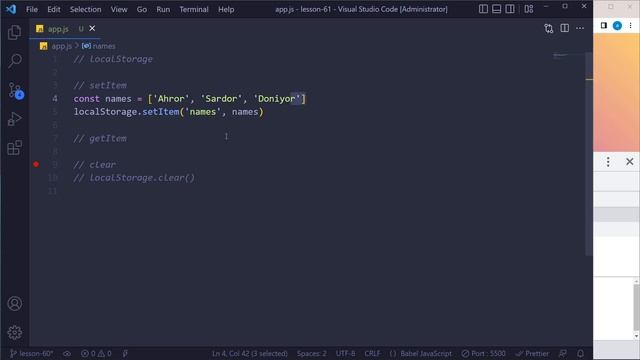Open the Run and Debug view
Screen dimensions: 640x360
point(14,119)
